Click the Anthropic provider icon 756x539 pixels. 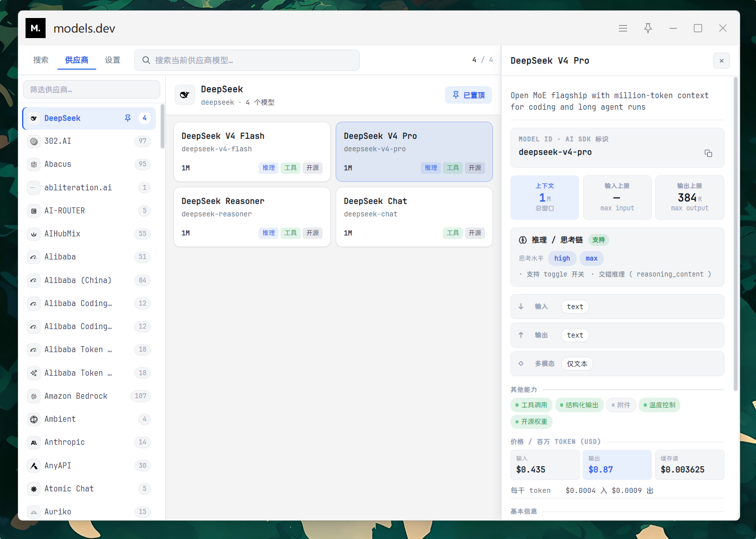click(x=34, y=442)
